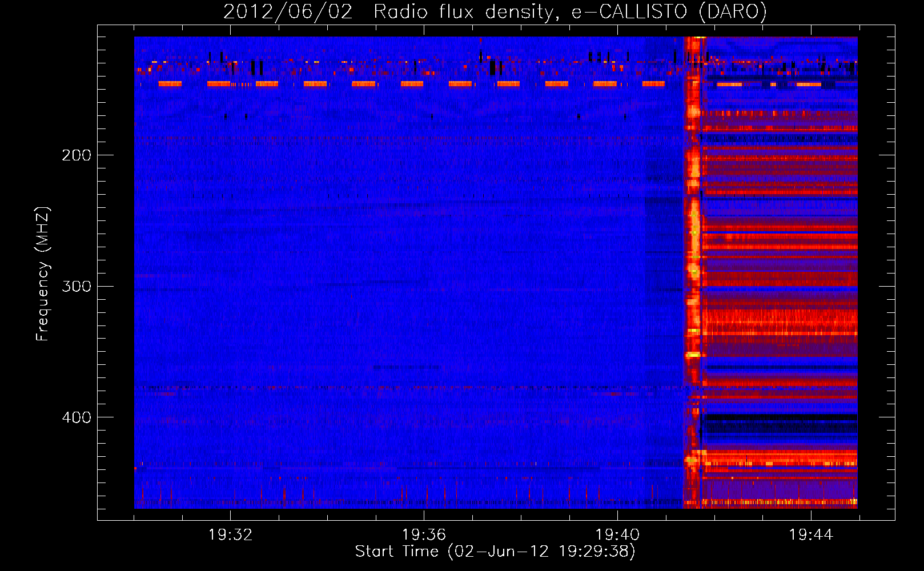The image size is (924, 571).
Task: Click the 19:36 time tick label
Action: click(424, 535)
